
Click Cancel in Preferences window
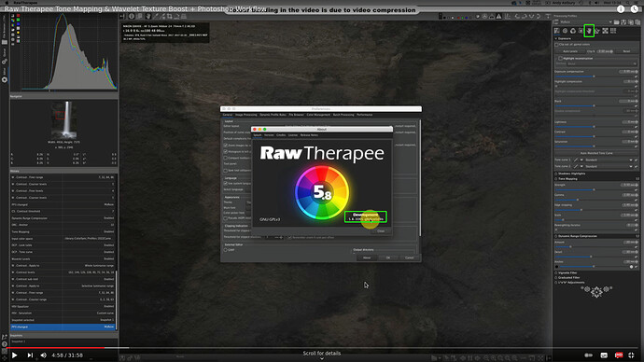(x=410, y=258)
